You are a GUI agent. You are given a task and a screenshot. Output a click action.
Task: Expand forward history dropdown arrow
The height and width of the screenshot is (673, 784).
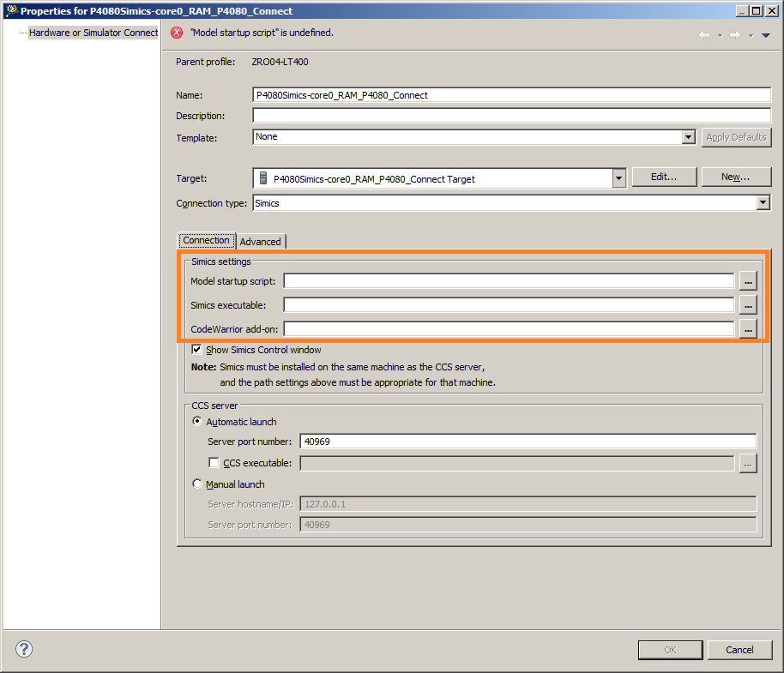click(751, 35)
